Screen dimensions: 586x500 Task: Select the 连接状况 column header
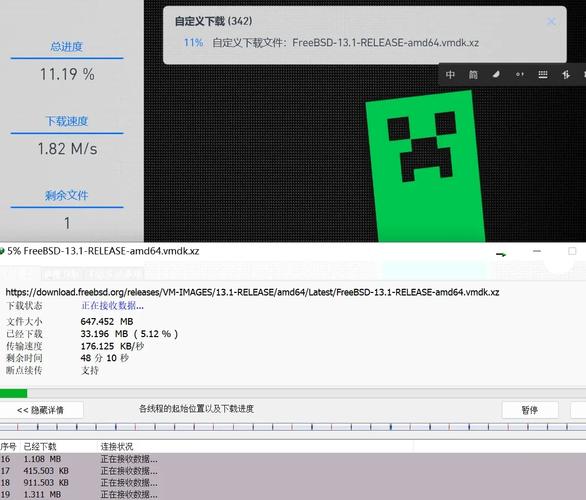117,447
